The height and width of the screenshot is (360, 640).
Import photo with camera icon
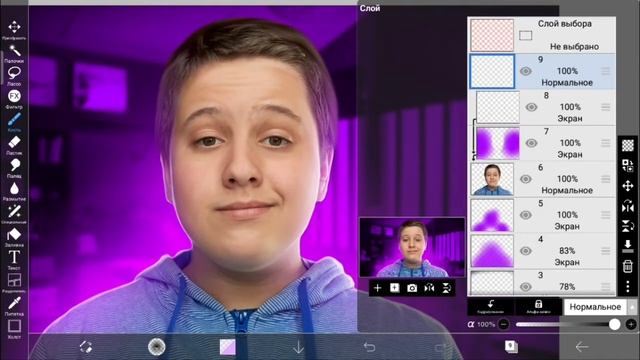coord(412,288)
